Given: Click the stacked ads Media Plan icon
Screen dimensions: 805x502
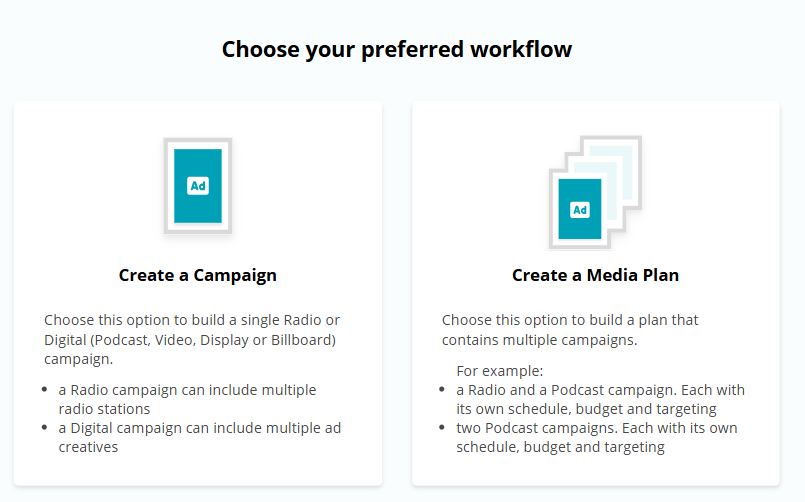Looking at the screenshot, I should tap(595, 192).
